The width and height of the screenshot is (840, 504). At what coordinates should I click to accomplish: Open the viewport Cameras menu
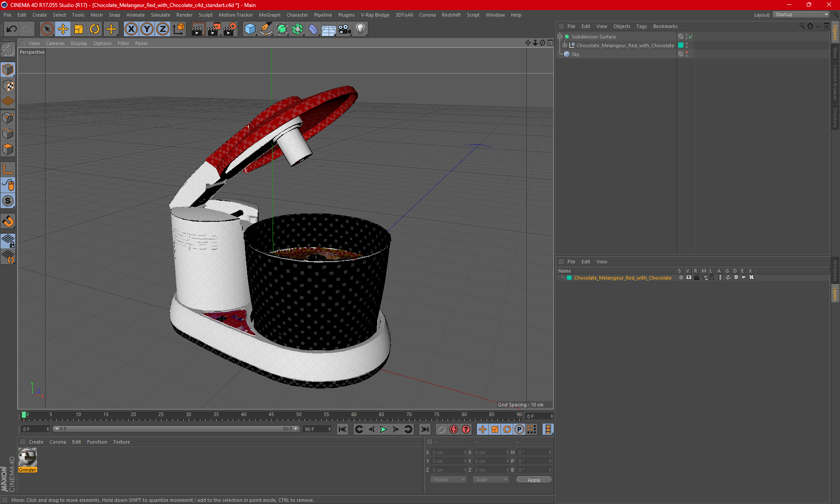coord(55,43)
